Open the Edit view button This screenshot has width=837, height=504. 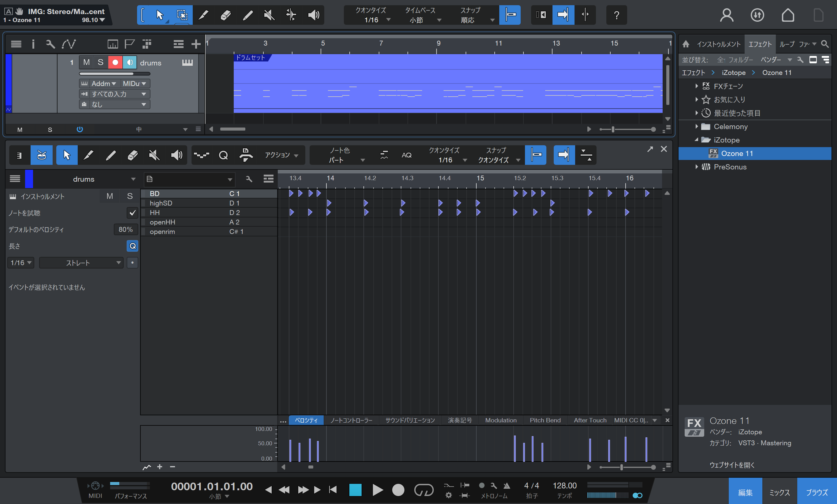pyautogui.click(x=745, y=492)
